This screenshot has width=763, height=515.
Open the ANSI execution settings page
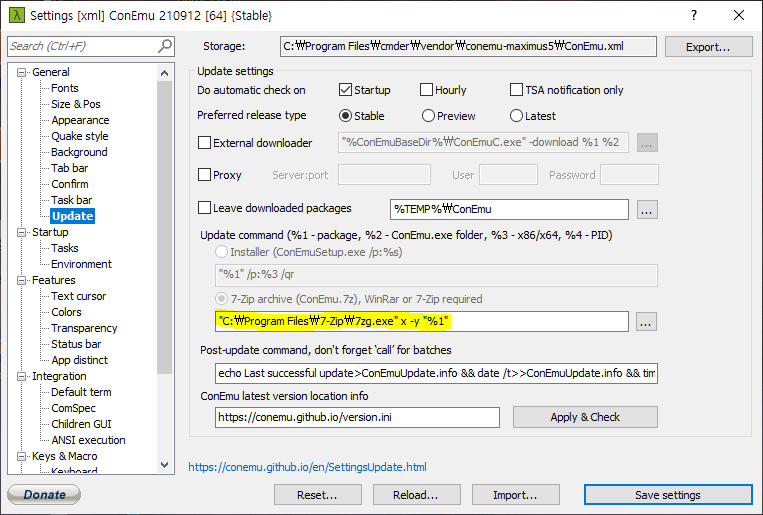[88, 440]
